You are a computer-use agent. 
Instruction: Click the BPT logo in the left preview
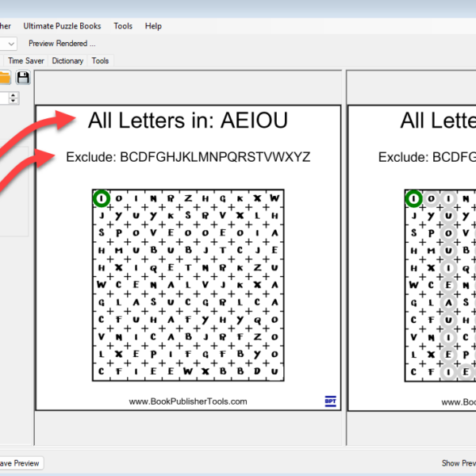pos(330,401)
